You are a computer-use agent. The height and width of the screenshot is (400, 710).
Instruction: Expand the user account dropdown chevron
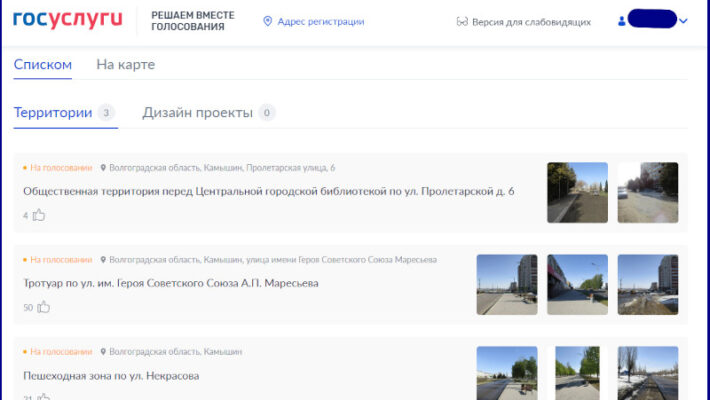click(x=683, y=21)
